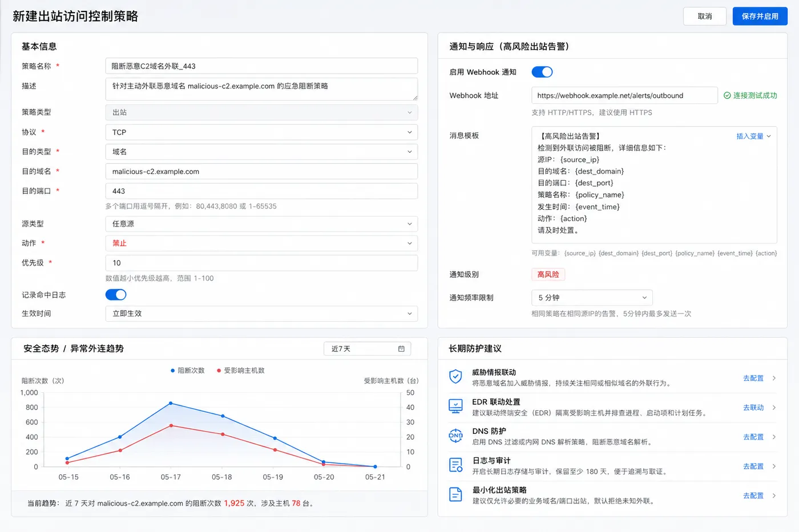Image resolution: width=799 pixels, height=532 pixels.
Task: Open the 通知频率限制 5 分钟 dropdown
Action: point(592,298)
